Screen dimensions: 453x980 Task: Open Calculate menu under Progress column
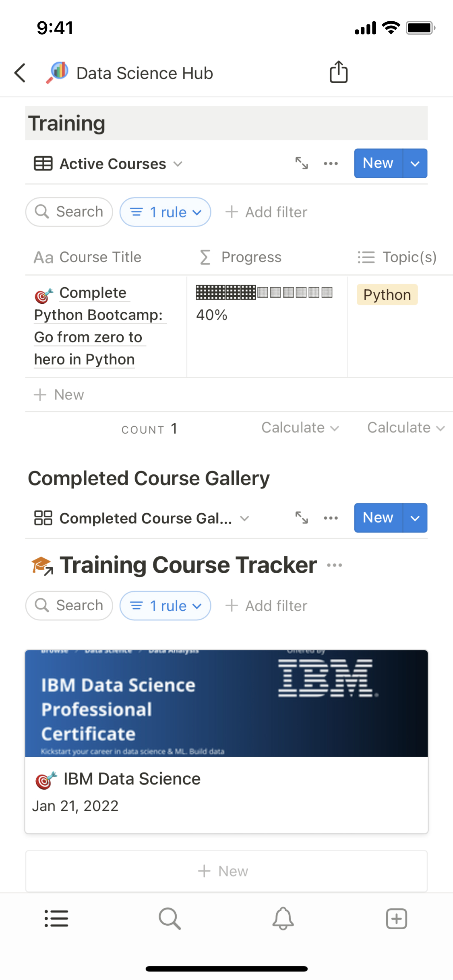[300, 428]
